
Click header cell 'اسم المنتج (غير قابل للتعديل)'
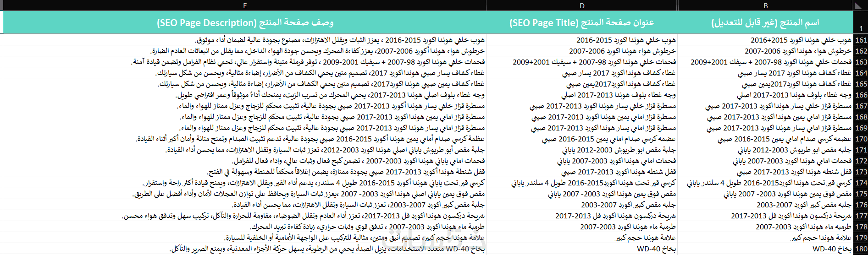766,22
